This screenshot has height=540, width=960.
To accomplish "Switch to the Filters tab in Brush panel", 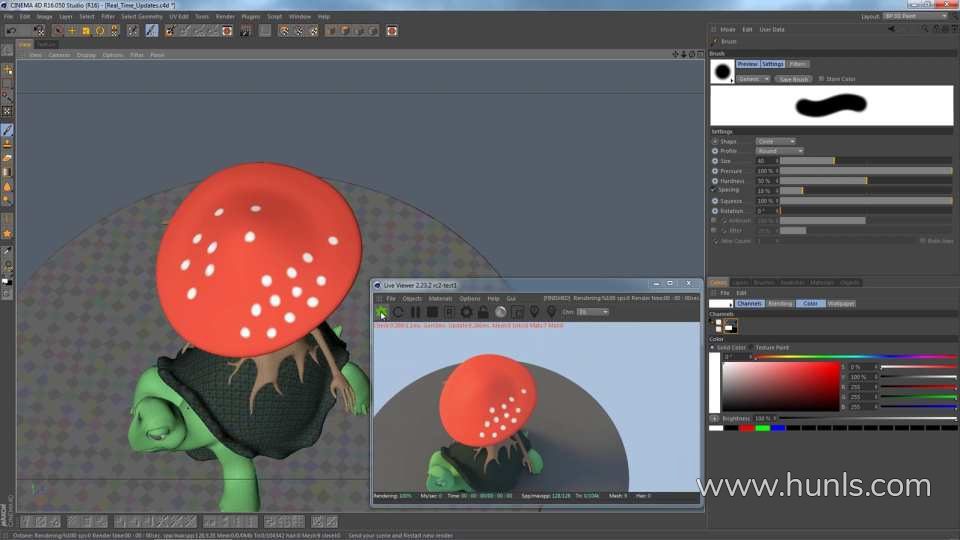I will point(797,64).
